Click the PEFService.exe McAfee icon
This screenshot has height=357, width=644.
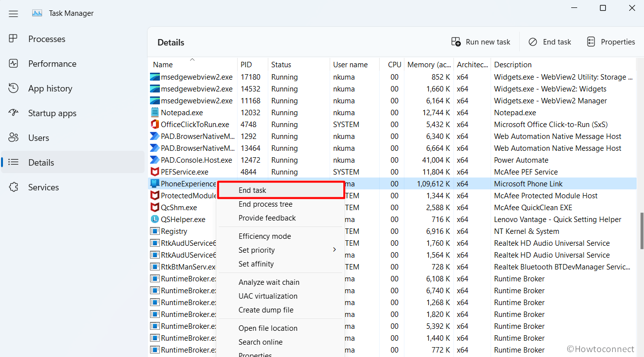pyautogui.click(x=155, y=172)
